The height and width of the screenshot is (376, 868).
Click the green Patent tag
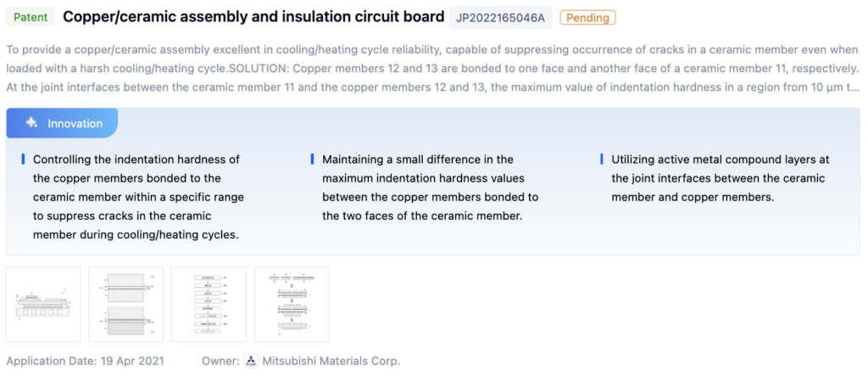point(30,17)
